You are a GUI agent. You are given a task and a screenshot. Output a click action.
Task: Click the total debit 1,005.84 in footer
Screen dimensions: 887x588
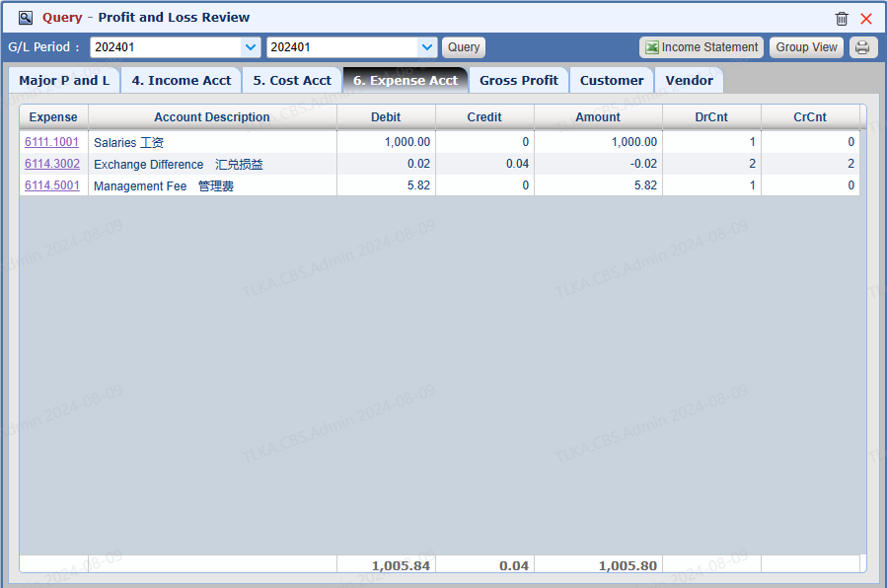tap(401, 565)
